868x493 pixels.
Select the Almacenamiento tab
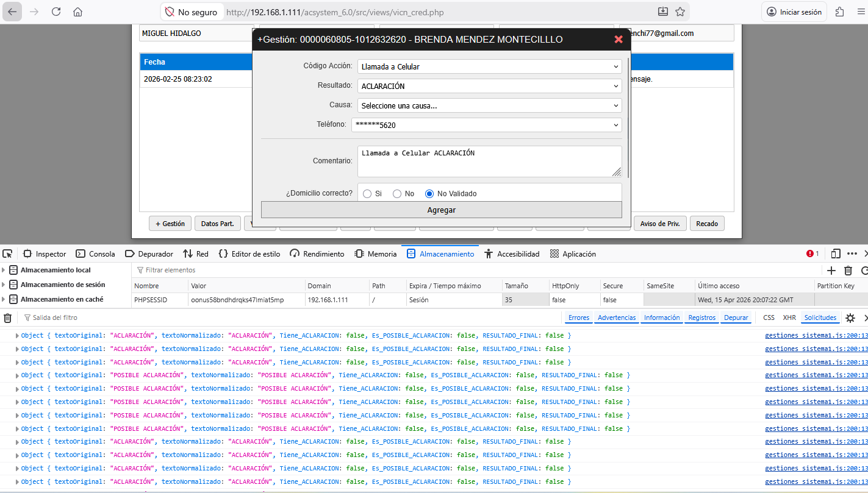coord(440,254)
